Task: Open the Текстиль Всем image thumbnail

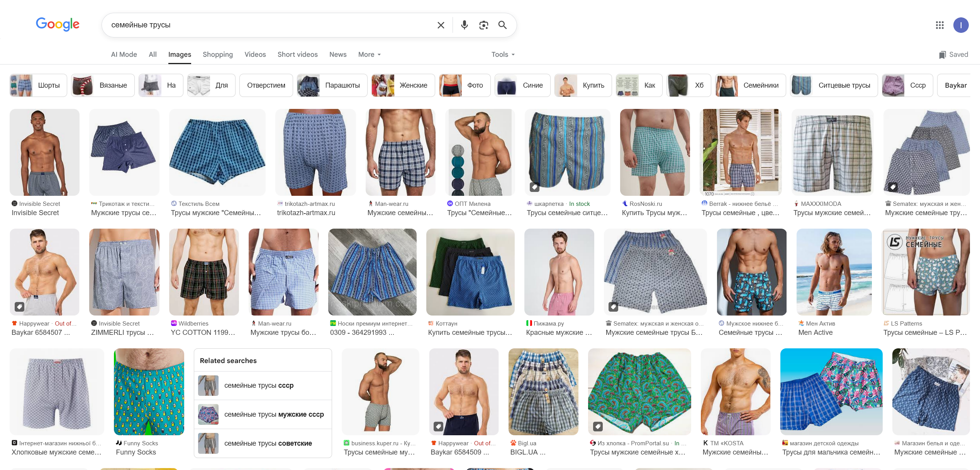Action: 217,152
